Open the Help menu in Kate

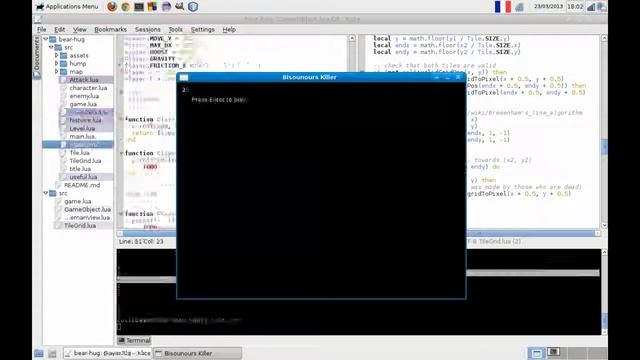[x=229, y=29]
